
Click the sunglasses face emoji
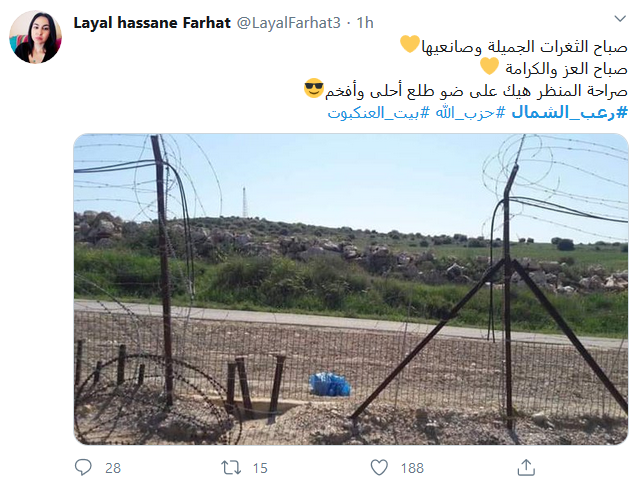[314, 88]
